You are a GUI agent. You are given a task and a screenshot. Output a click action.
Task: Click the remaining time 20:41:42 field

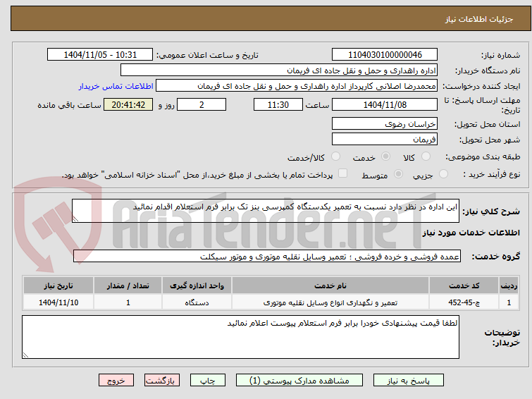click(128, 104)
